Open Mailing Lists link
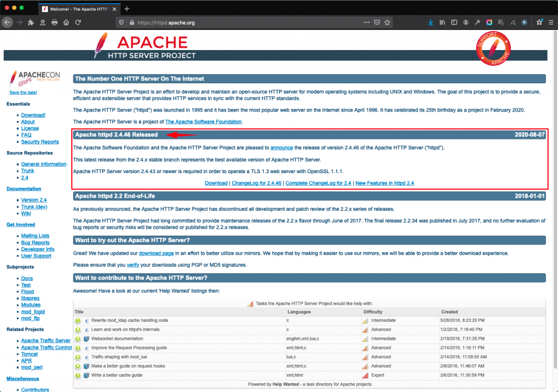Screen dimensions: 558x392 coord(35,236)
